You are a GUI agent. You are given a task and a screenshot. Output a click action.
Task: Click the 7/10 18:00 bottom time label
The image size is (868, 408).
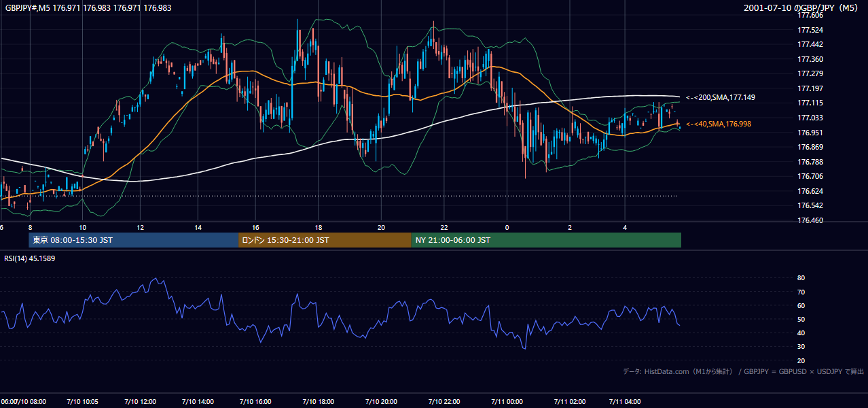click(x=319, y=402)
